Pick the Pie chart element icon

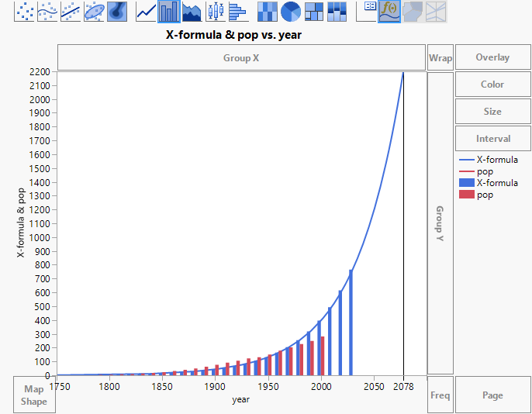[291, 10]
